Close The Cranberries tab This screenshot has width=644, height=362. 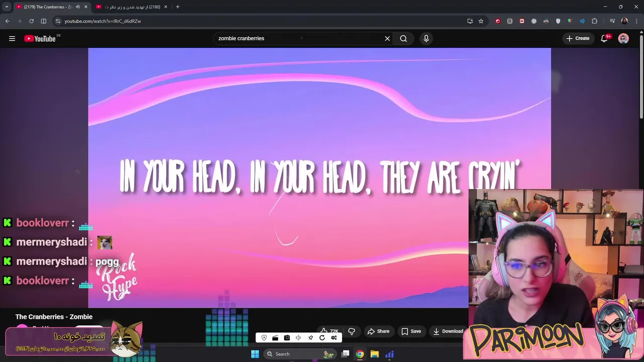click(x=86, y=7)
